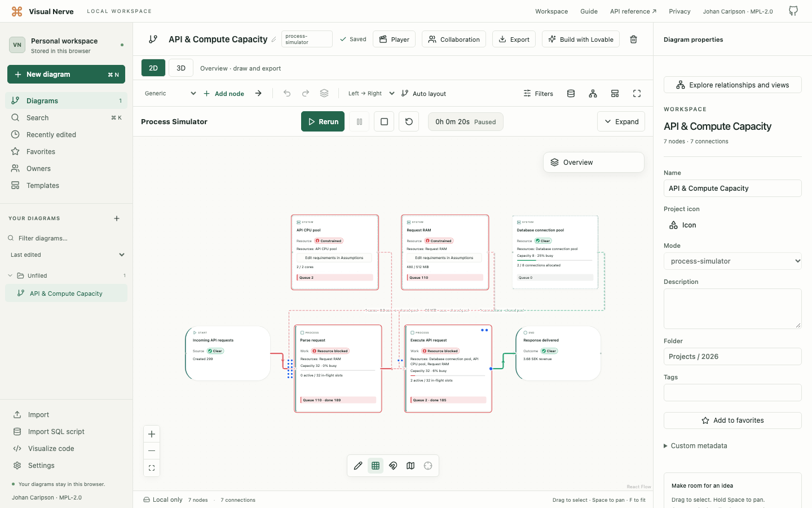Screen dimensions: 812x508
Task: Click the Folder input field
Action: pos(732,357)
